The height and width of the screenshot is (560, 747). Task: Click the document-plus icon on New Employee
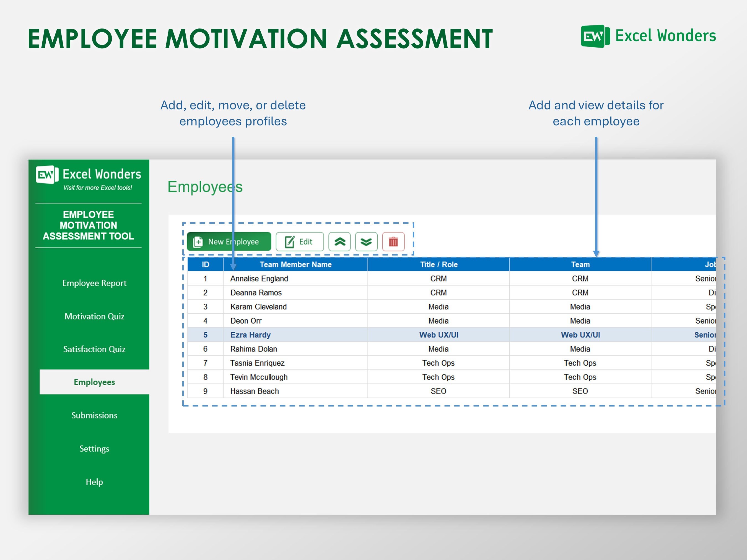pyautogui.click(x=197, y=241)
